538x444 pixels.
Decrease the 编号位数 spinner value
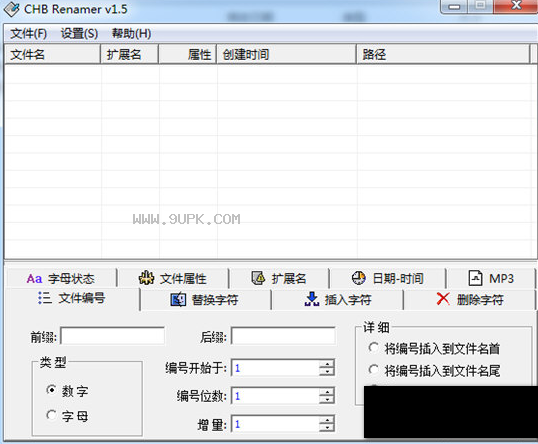[327, 400]
